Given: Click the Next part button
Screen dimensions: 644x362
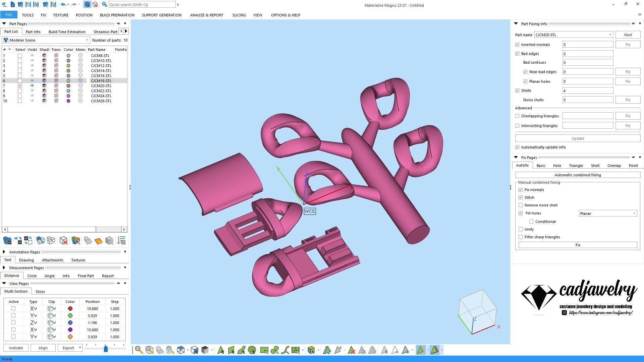Looking at the screenshot, I should point(628,35).
